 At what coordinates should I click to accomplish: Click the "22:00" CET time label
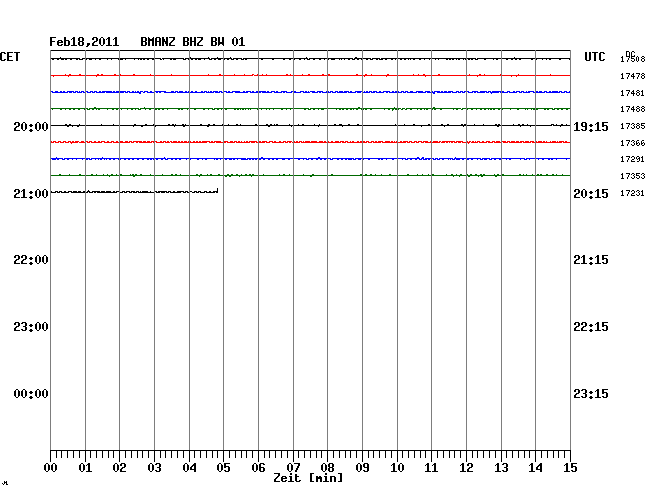click(x=31, y=260)
